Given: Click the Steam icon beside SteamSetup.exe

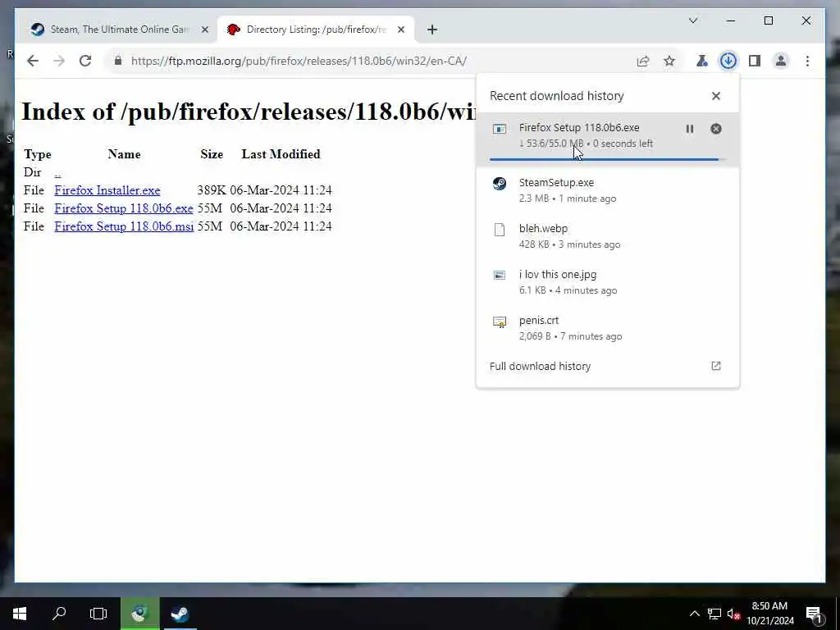Looking at the screenshot, I should pos(500,184).
